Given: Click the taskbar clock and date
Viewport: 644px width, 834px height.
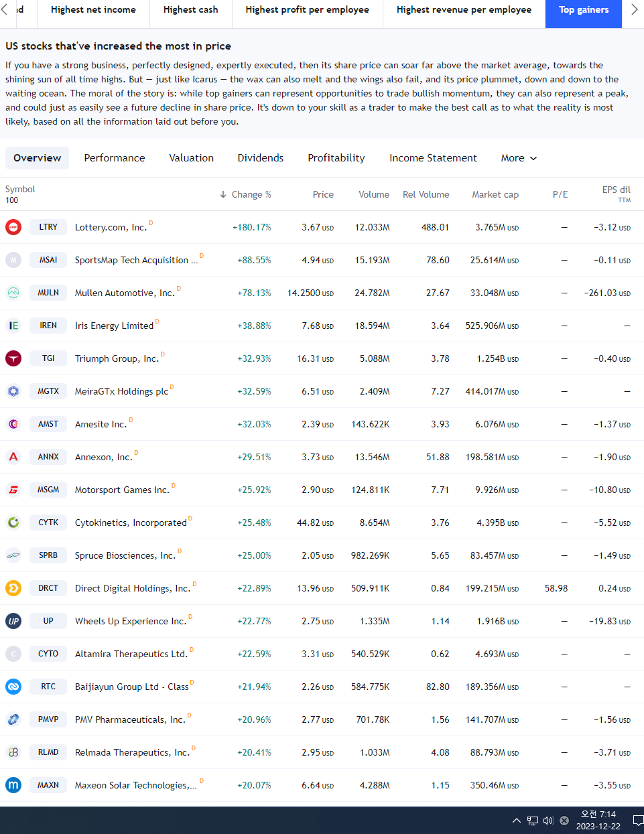Looking at the screenshot, I should [x=598, y=821].
